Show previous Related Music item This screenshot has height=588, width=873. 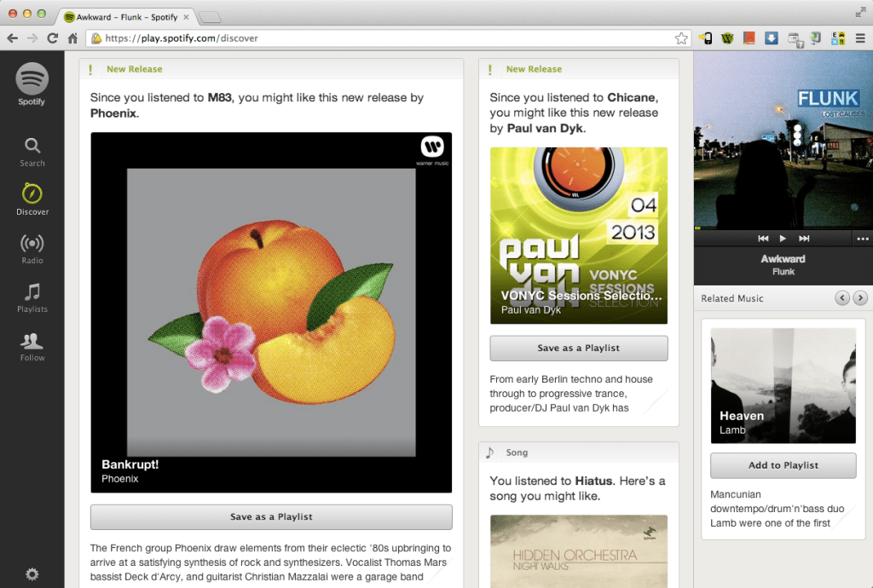click(x=842, y=297)
